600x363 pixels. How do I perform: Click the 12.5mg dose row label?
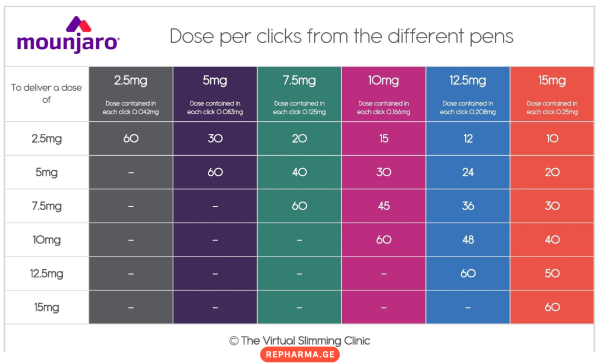47,273
